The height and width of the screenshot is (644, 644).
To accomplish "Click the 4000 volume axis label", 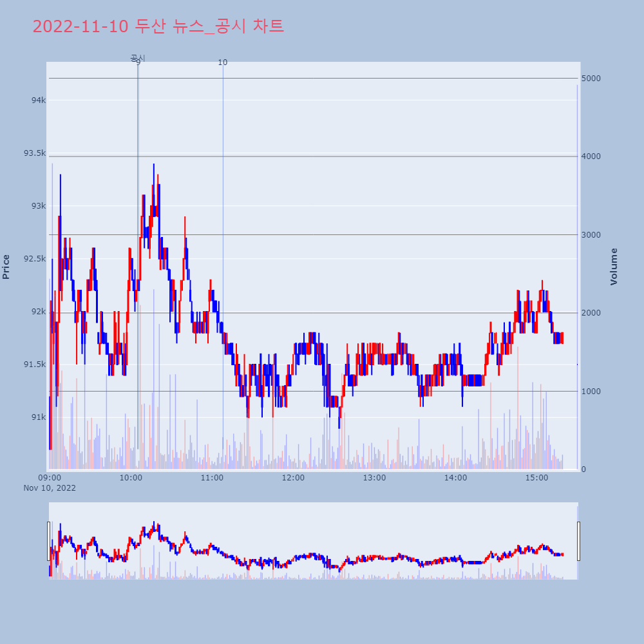I will 591,156.
